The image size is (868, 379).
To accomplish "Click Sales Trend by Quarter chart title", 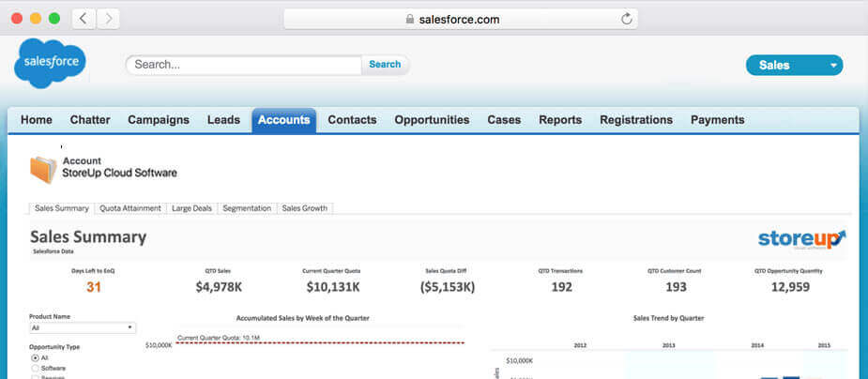I will pos(668,318).
